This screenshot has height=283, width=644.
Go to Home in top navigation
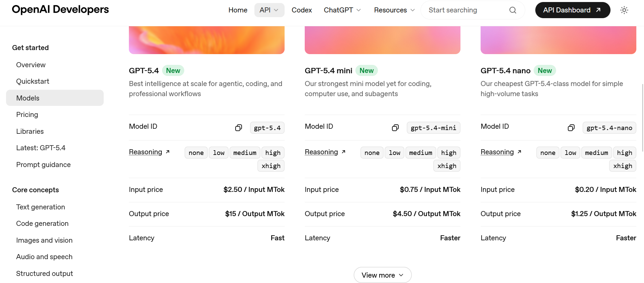(238, 10)
